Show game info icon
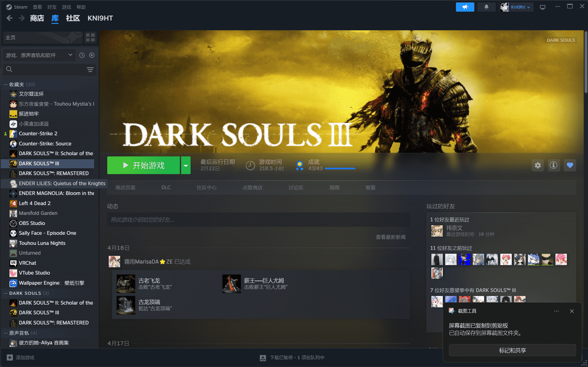This screenshot has height=367, width=588. 553,165
